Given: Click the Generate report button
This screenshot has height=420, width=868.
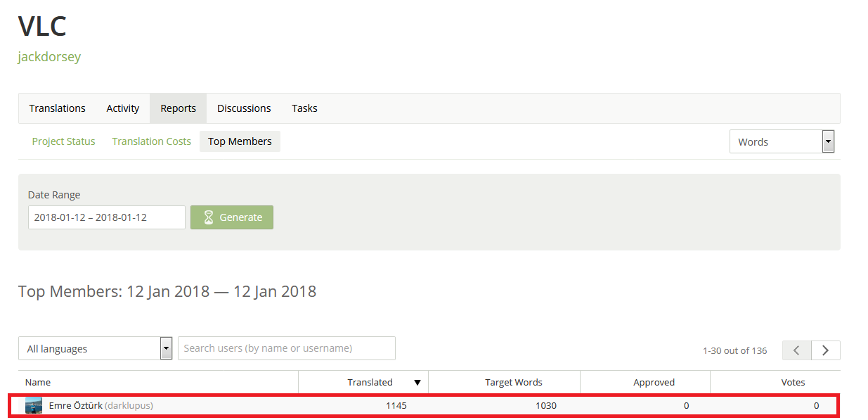Looking at the screenshot, I should pos(232,217).
